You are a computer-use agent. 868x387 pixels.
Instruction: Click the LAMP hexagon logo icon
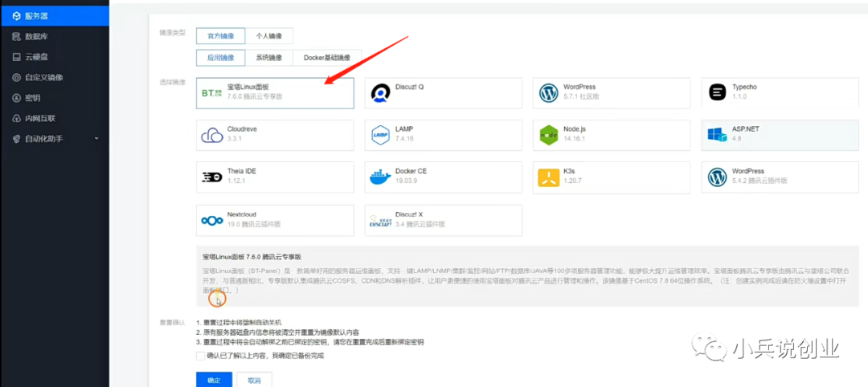point(380,136)
